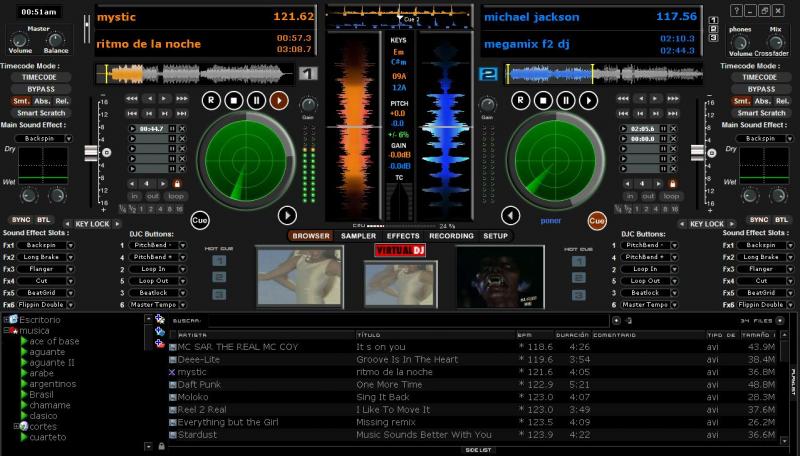The width and height of the screenshot is (800, 456).
Task: Click right KEY LOCK button
Action: [x=707, y=224]
